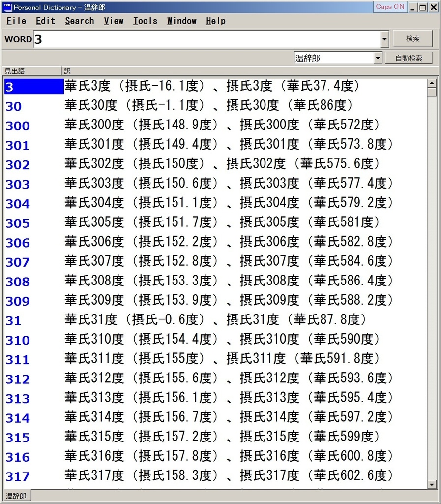This screenshot has width=441, height=504.
Task: Click translation starting 華氏315度（摂氏157.2度）
Action: (x=222, y=437)
